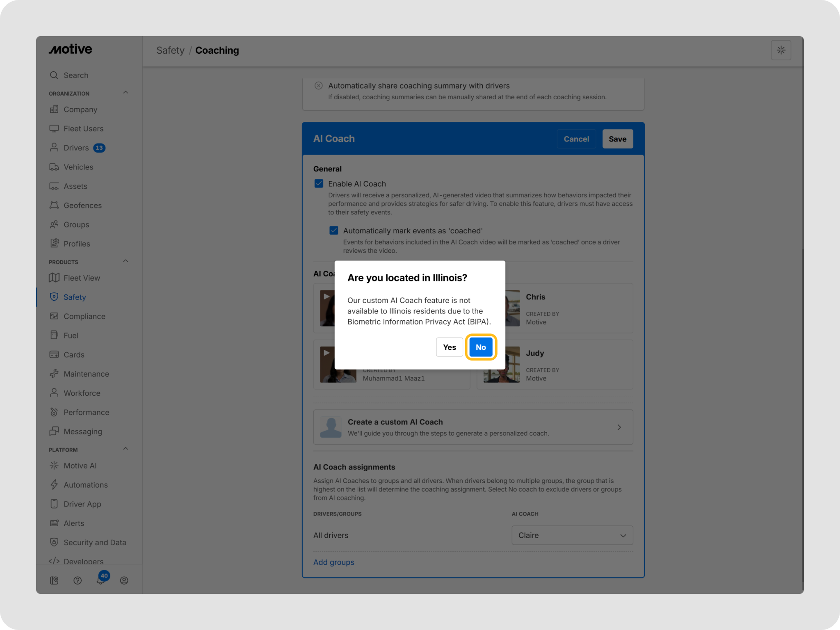The image size is (840, 630).
Task: Click the Safety breadcrumb link
Action: click(170, 50)
